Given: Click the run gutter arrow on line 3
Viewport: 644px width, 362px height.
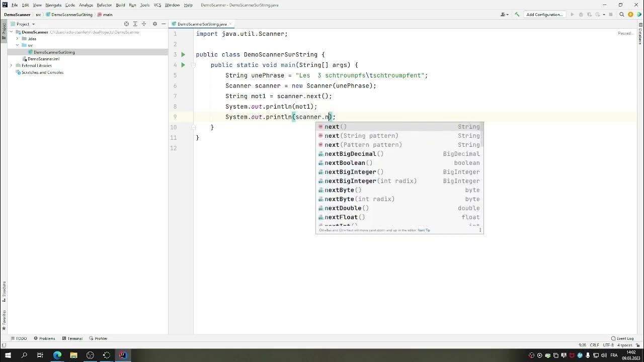Looking at the screenshot, I should [183, 54].
